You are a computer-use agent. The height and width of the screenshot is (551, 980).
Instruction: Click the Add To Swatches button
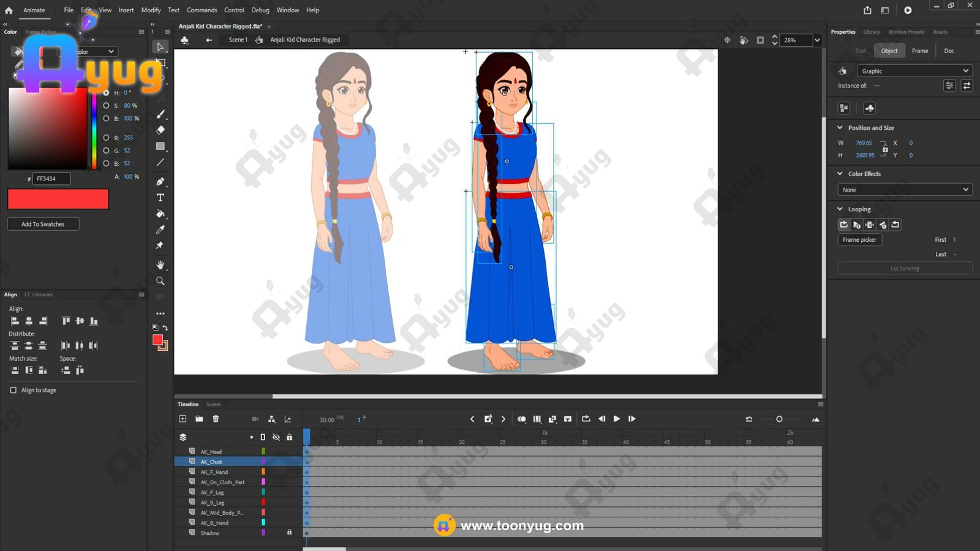(x=43, y=224)
